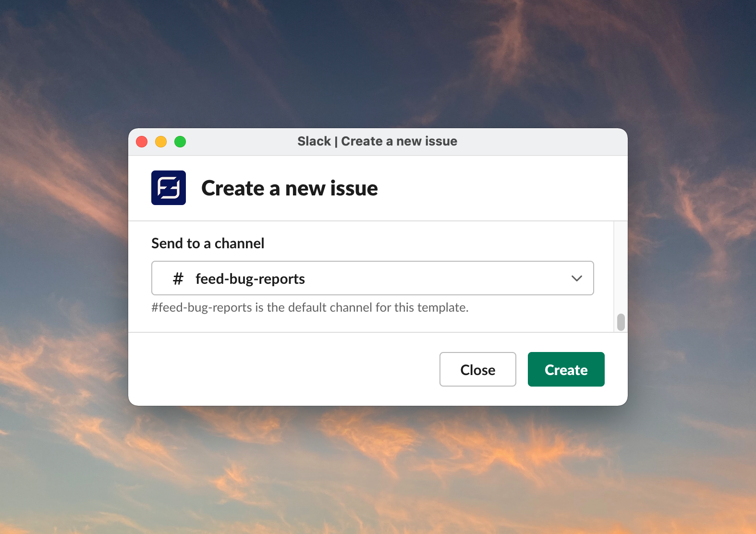
Task: Maximize the window with the green button
Action: (180, 142)
